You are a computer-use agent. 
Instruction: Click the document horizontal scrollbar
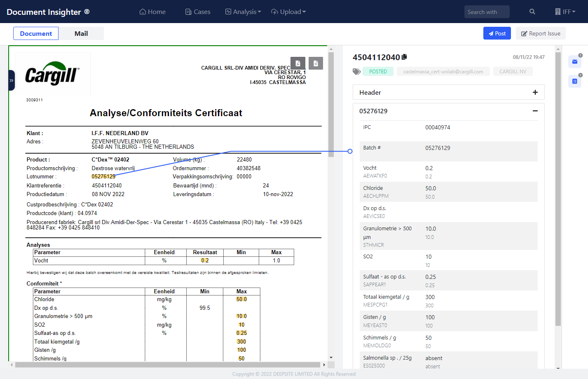[x=167, y=365]
